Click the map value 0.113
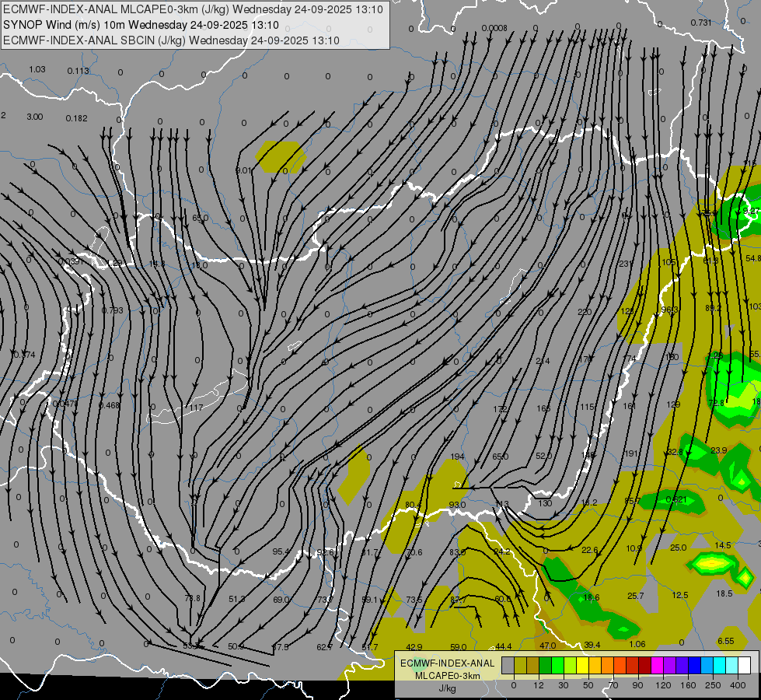 (79, 71)
